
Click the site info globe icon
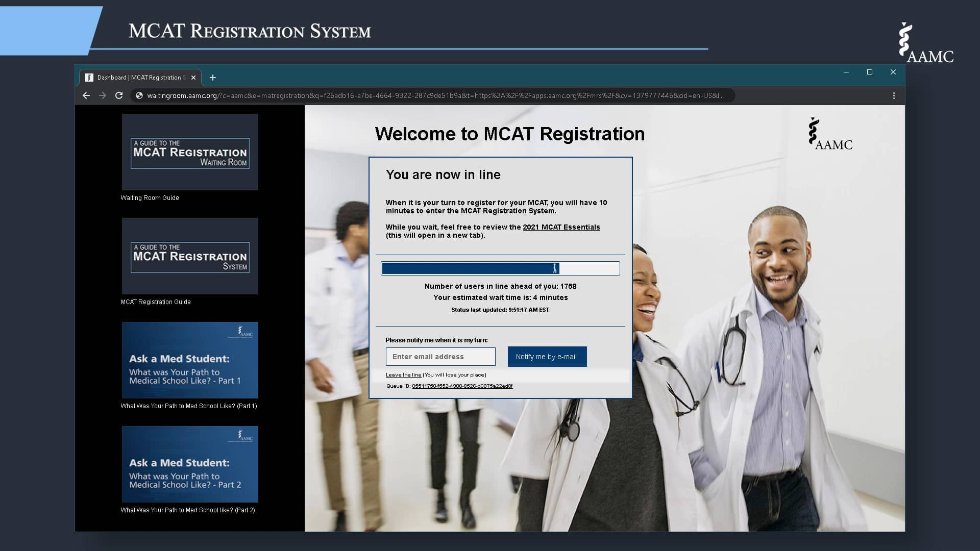pos(139,95)
